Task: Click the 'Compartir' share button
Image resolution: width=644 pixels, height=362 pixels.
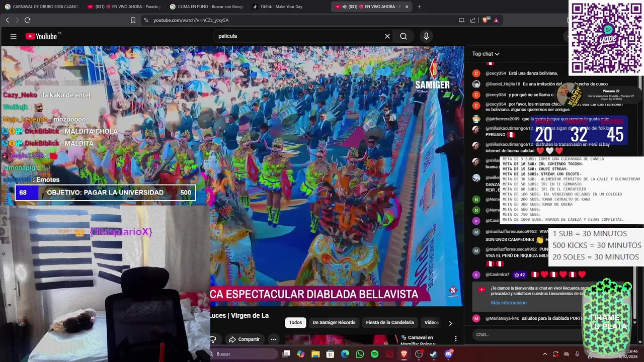Action: point(244,339)
